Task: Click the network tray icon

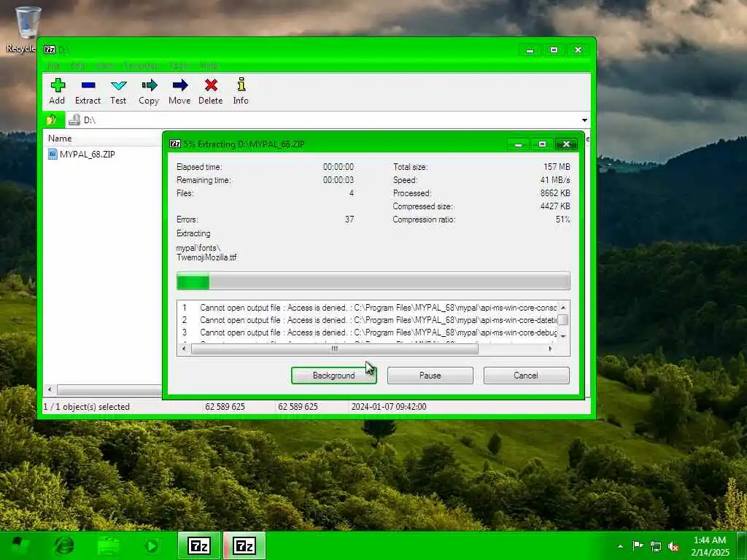Action: pos(656,546)
